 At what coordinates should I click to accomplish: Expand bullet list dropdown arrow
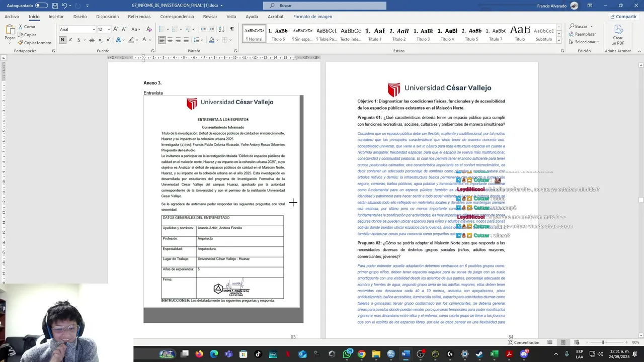click(x=169, y=29)
